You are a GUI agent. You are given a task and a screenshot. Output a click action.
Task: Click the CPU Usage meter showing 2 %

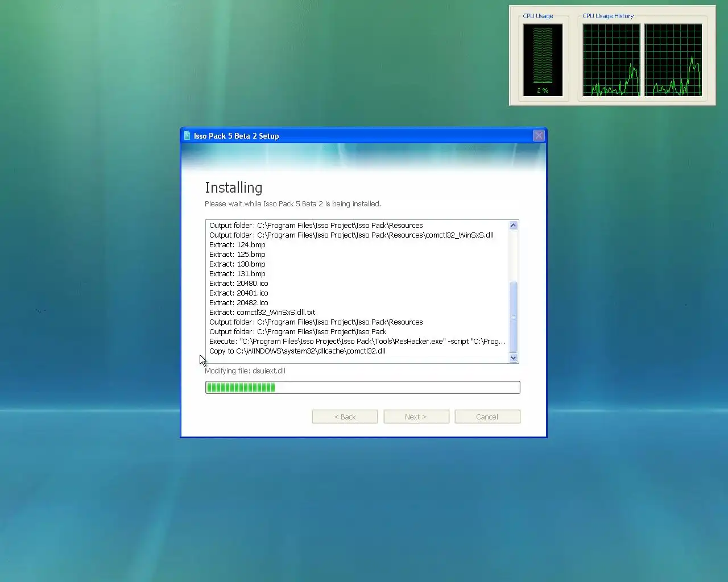(543, 60)
